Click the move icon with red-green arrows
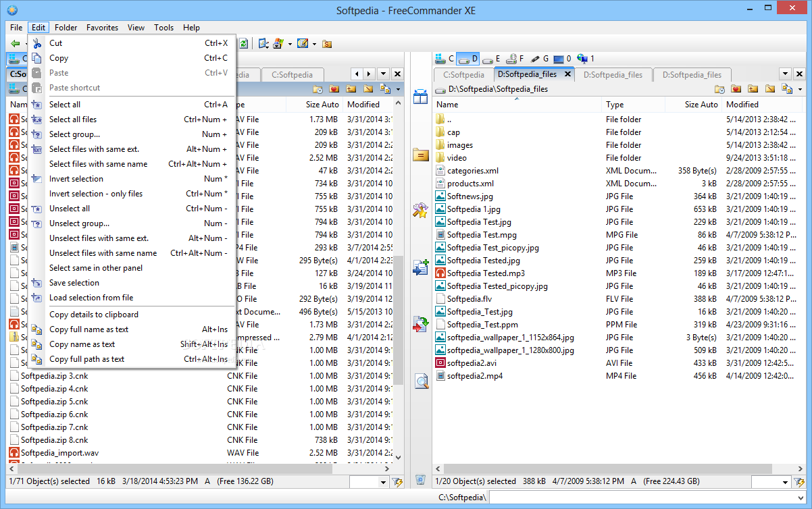812x509 pixels. click(x=421, y=325)
